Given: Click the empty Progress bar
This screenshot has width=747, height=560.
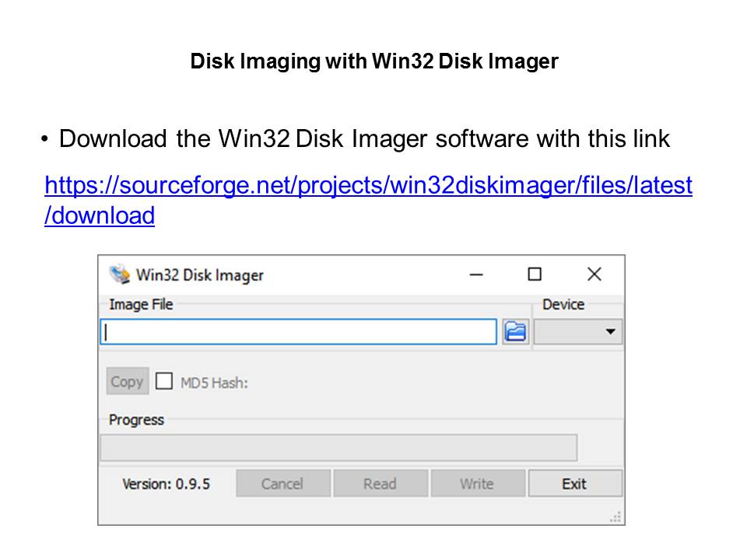Looking at the screenshot, I should [x=338, y=447].
